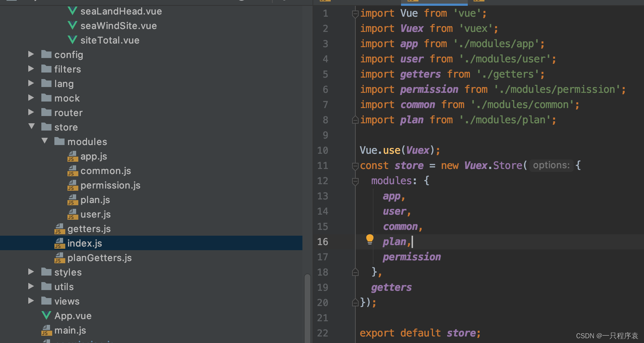Viewport: 644px width, 343px height.
Task: Click the Vue icon of siteTotal.vue
Action: point(73,40)
